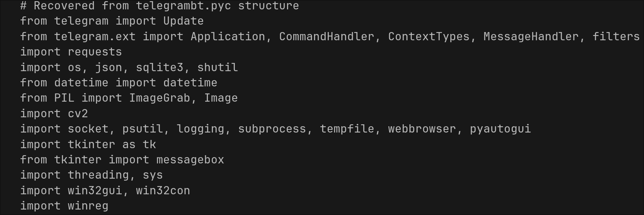
Task: Click 'subprocess' in the import line
Action: point(272,129)
